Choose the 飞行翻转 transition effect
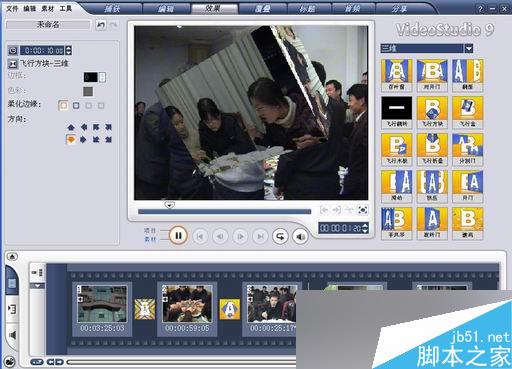The height and width of the screenshot is (369, 512). [396, 112]
